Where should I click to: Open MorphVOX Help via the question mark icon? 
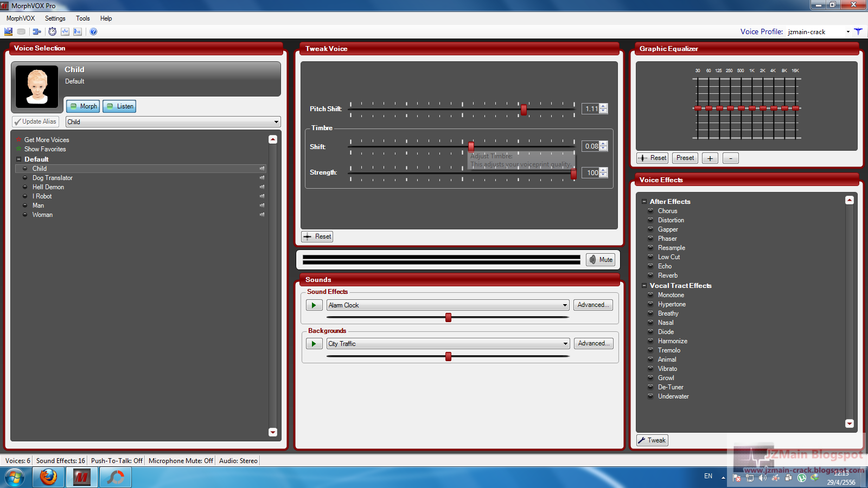(x=93, y=31)
